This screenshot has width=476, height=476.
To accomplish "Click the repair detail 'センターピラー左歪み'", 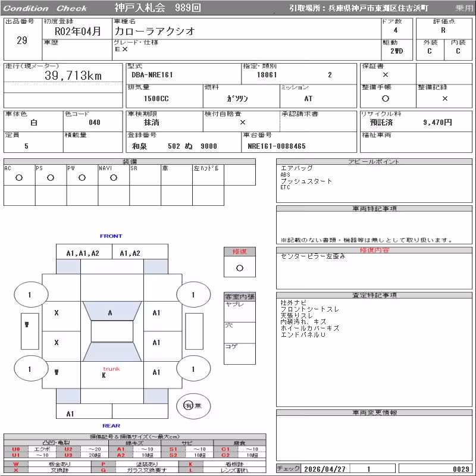I will (x=313, y=256).
